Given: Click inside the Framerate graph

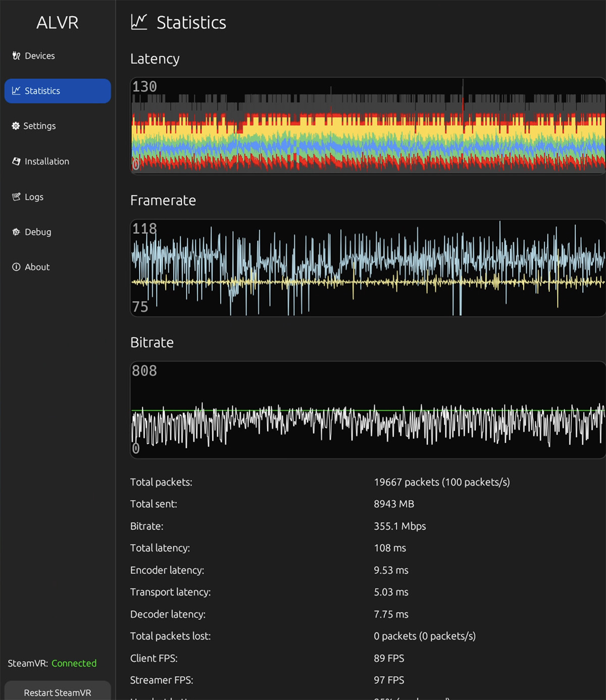Looking at the screenshot, I should click(368, 268).
